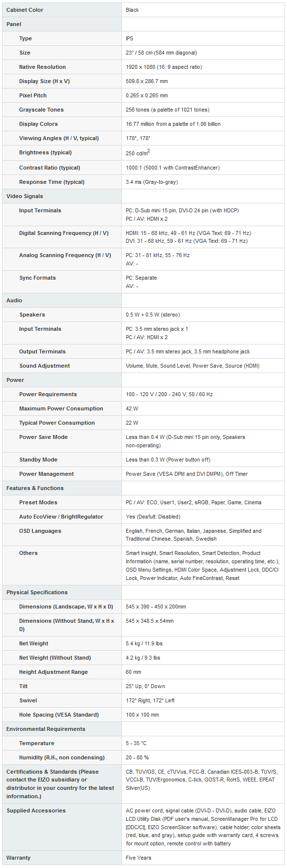Select the Hole Spacing (VESA Standard) label
Screen dimensions: 287x868
click(59, 715)
